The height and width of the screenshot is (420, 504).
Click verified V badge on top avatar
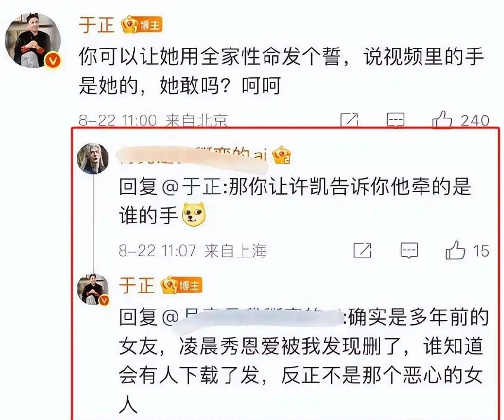52,61
